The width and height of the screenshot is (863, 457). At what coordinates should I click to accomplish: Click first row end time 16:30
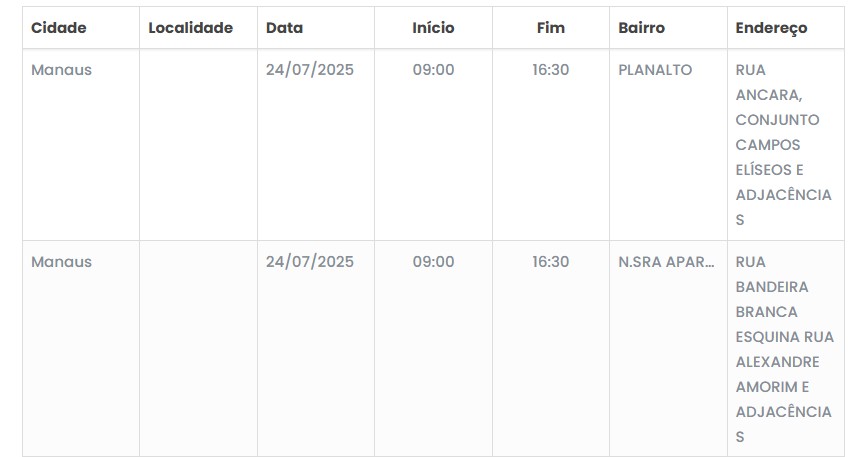[550, 70]
